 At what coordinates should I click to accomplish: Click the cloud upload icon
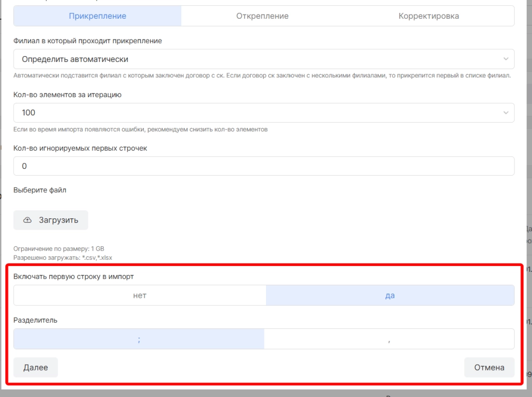[x=28, y=220]
